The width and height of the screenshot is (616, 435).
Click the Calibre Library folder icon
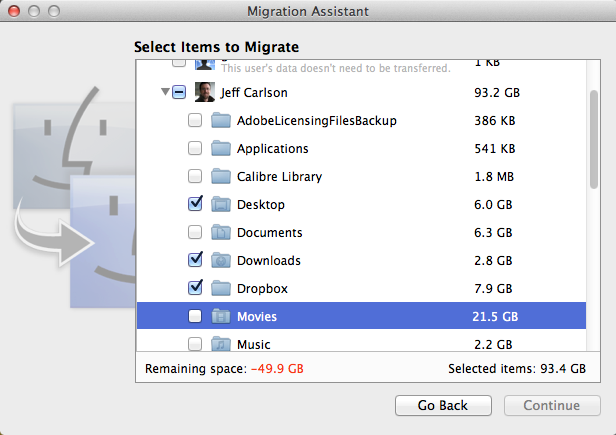coord(221,177)
